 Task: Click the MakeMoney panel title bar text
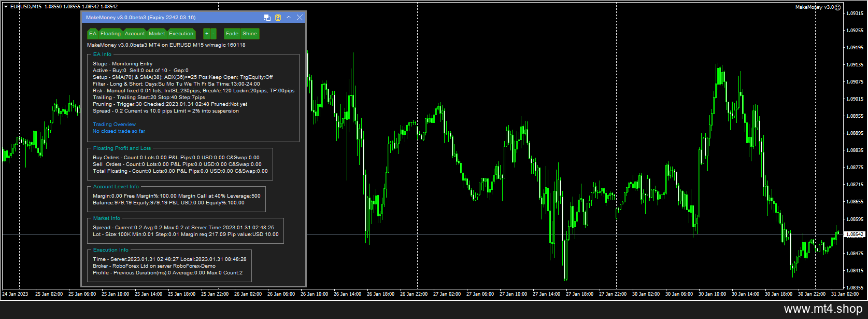point(140,18)
